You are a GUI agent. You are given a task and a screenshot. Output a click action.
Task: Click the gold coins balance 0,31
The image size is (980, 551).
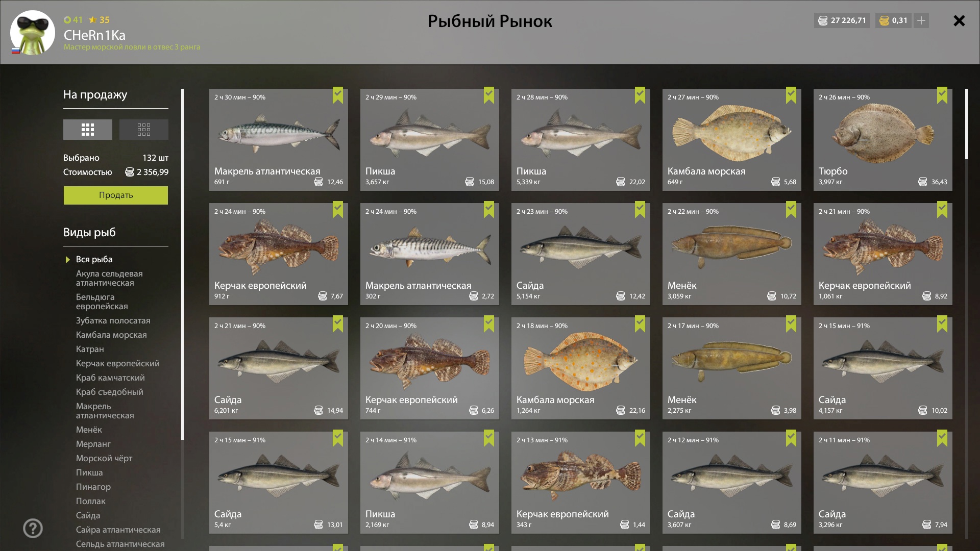(893, 20)
